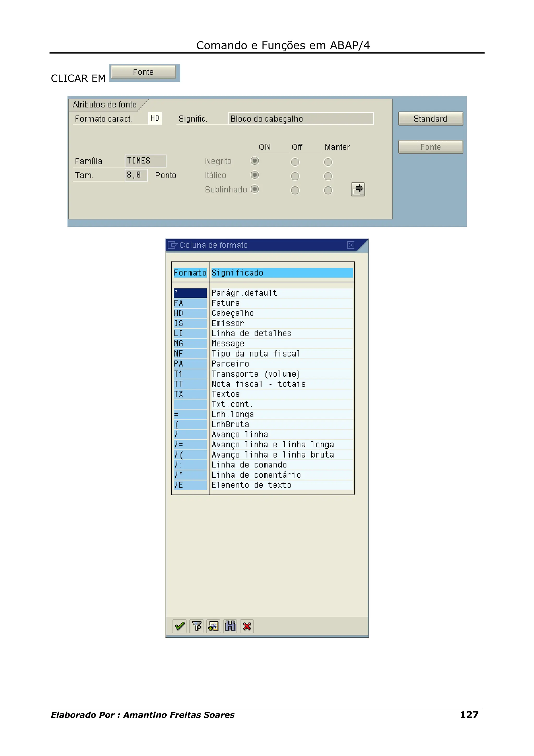The width and height of the screenshot is (534, 756).
Task: Select the HD Cabeçalho format row
Action: coord(190,313)
